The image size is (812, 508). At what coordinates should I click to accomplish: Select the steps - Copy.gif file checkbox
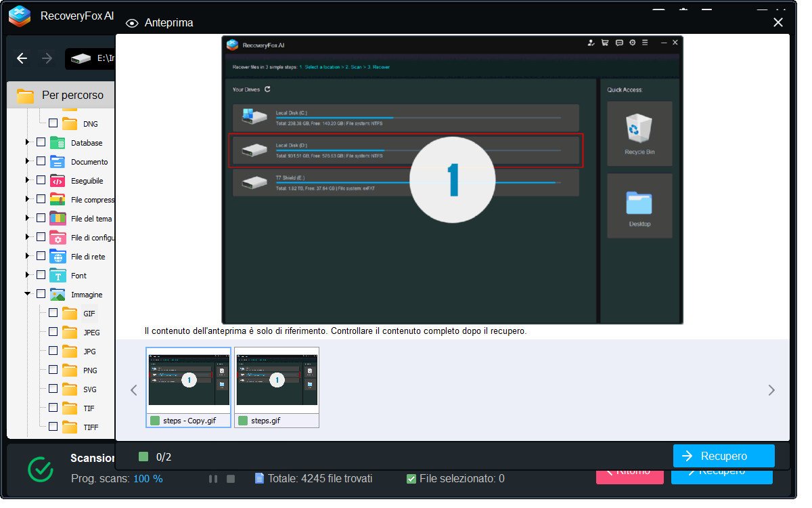click(155, 421)
